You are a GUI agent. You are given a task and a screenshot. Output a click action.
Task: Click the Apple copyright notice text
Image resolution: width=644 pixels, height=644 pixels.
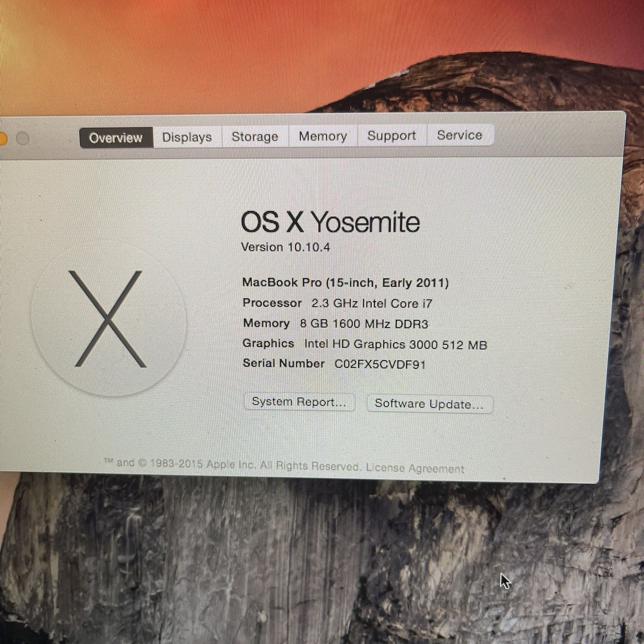coord(233,465)
